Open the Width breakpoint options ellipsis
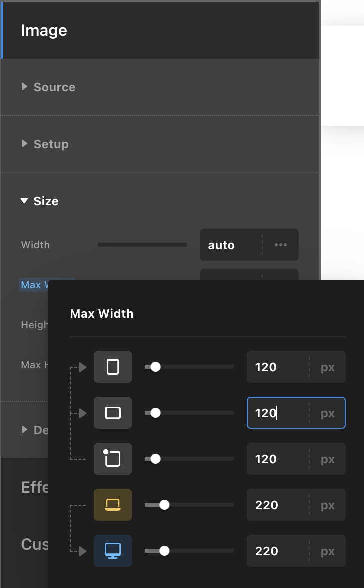The width and height of the screenshot is (364, 588). click(x=281, y=245)
